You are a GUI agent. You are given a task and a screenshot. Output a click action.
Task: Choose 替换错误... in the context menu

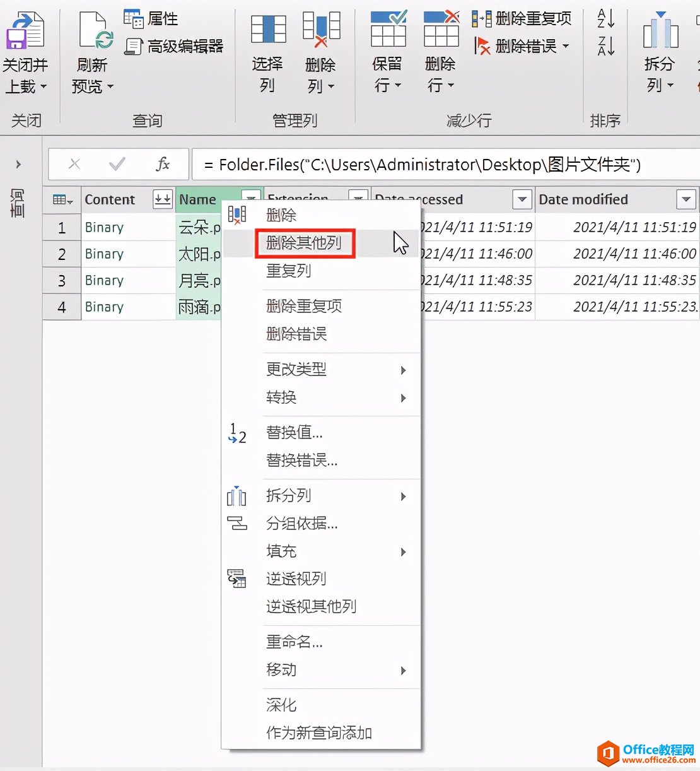(321, 460)
